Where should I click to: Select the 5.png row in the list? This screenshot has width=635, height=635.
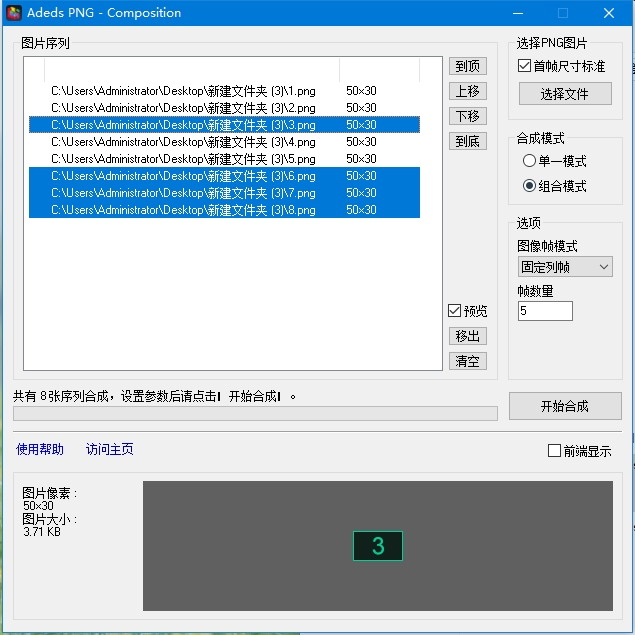224,159
